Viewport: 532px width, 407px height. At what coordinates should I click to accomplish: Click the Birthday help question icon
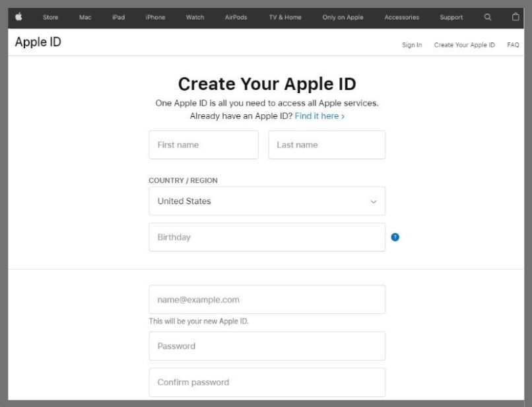395,237
